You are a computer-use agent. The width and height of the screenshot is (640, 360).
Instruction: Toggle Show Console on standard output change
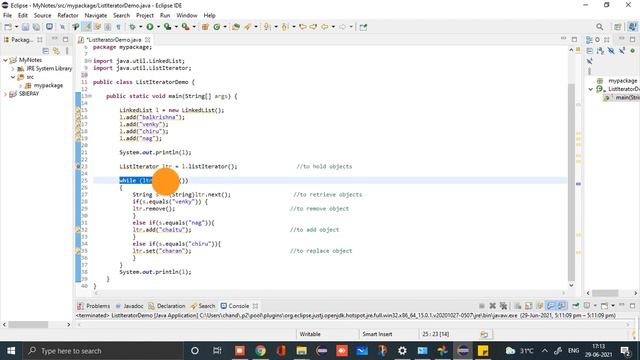click(x=551, y=306)
